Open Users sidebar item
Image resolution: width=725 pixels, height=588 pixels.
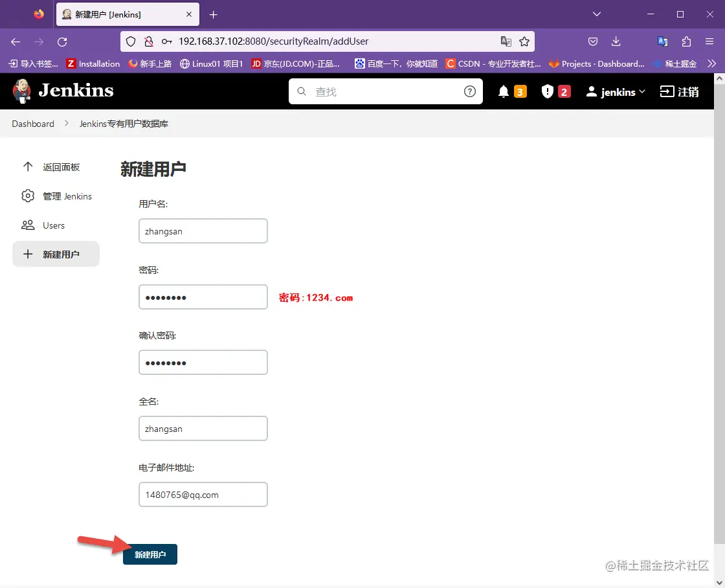click(x=56, y=225)
